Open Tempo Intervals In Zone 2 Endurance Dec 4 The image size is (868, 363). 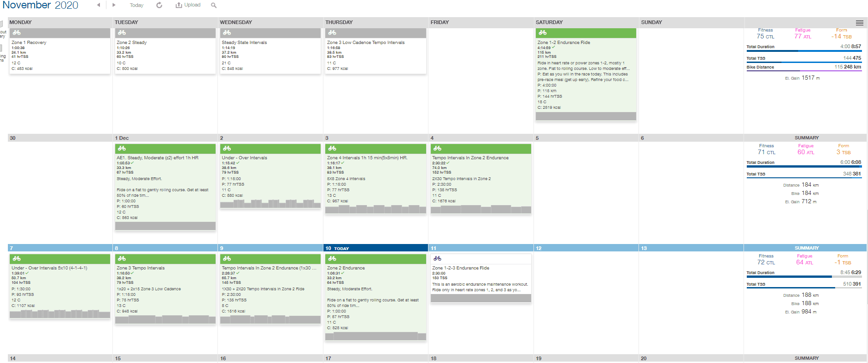[470, 158]
